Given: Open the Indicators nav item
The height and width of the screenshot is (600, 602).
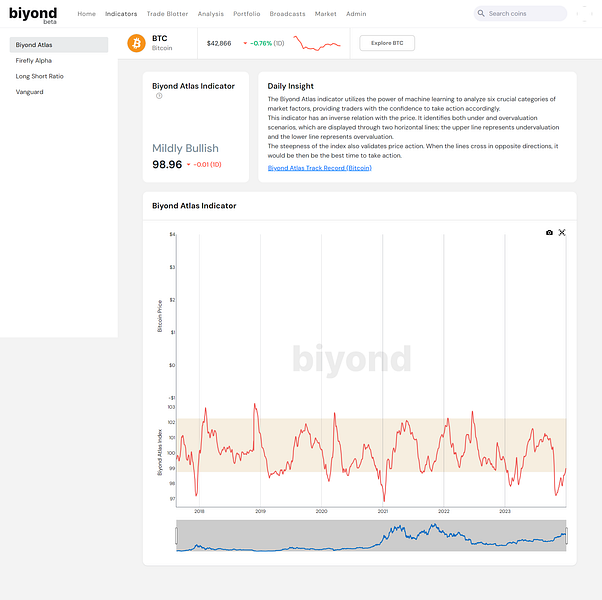Looking at the screenshot, I should [121, 14].
